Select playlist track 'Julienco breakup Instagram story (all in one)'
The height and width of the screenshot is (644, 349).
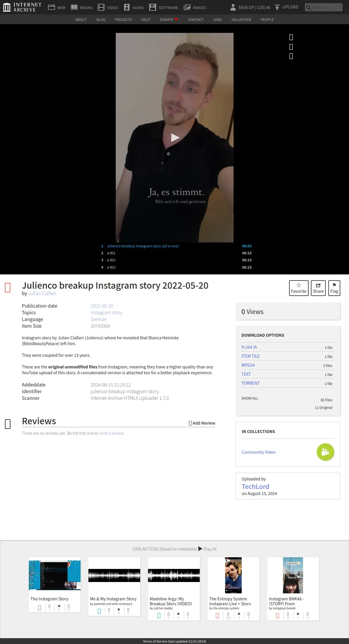(x=176, y=246)
